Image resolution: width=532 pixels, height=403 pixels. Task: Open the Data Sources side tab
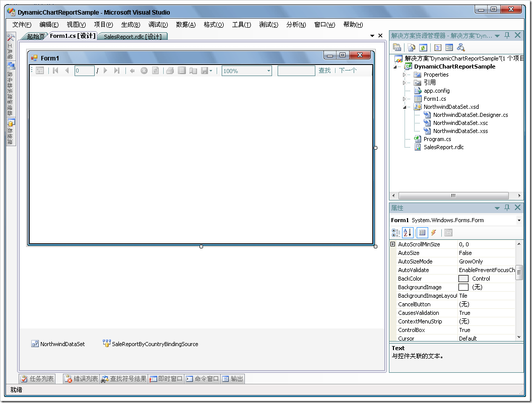(x=11, y=132)
